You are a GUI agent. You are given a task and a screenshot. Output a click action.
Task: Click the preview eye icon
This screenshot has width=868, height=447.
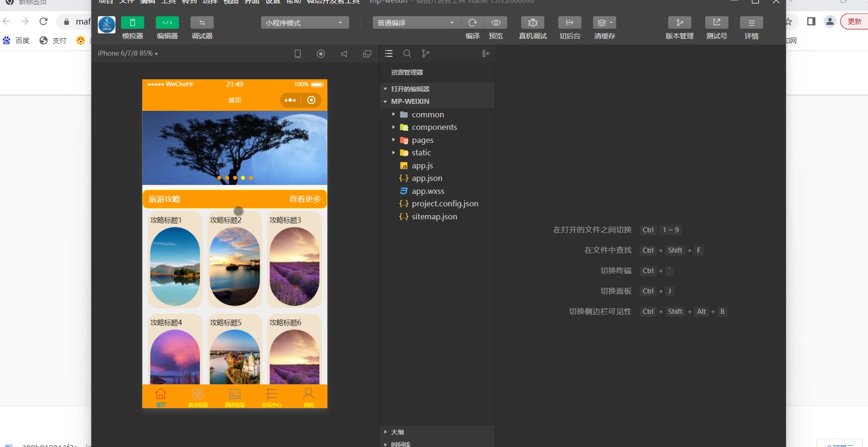496,23
